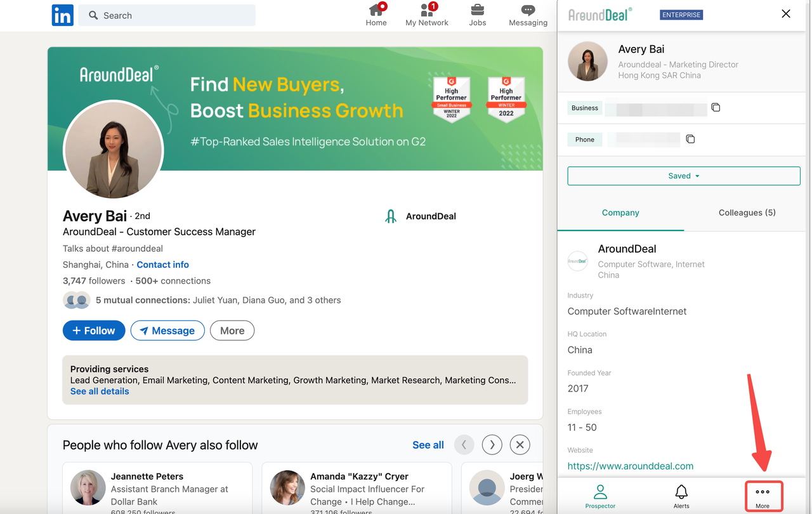
Task: Open the More menu in AroundDeal panel
Action: point(763,496)
